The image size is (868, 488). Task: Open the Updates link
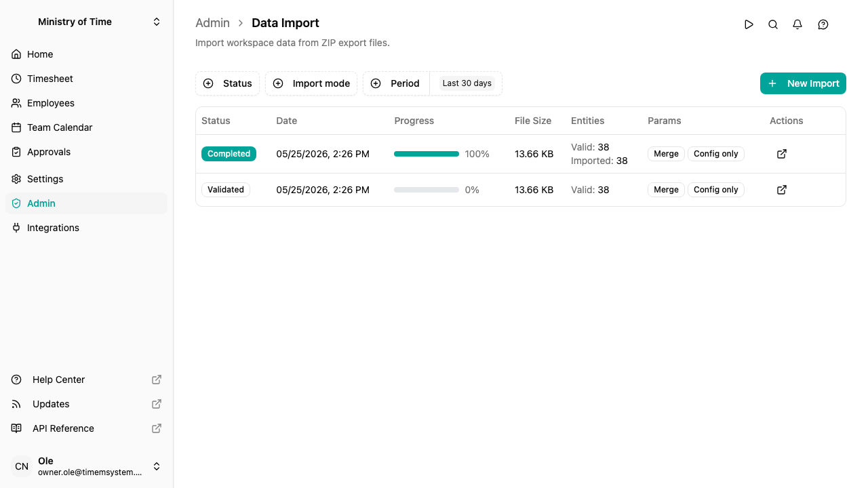86,404
